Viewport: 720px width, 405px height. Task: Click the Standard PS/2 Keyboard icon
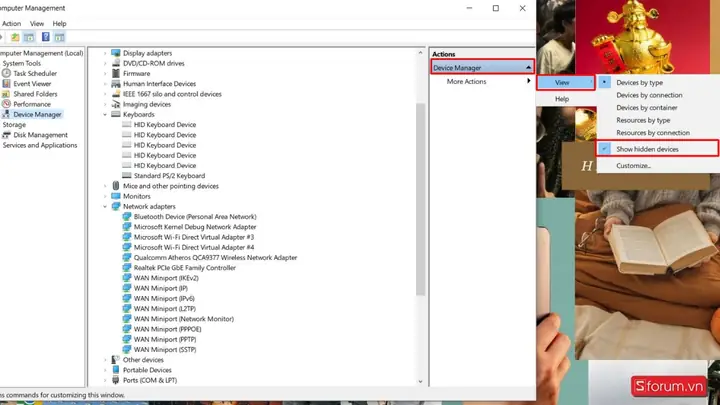pos(127,175)
